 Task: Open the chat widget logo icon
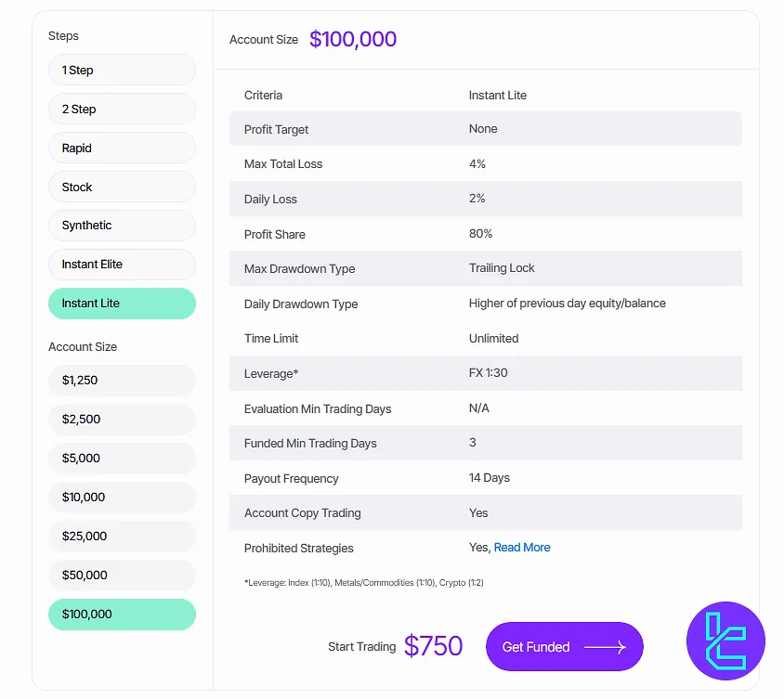point(725,641)
